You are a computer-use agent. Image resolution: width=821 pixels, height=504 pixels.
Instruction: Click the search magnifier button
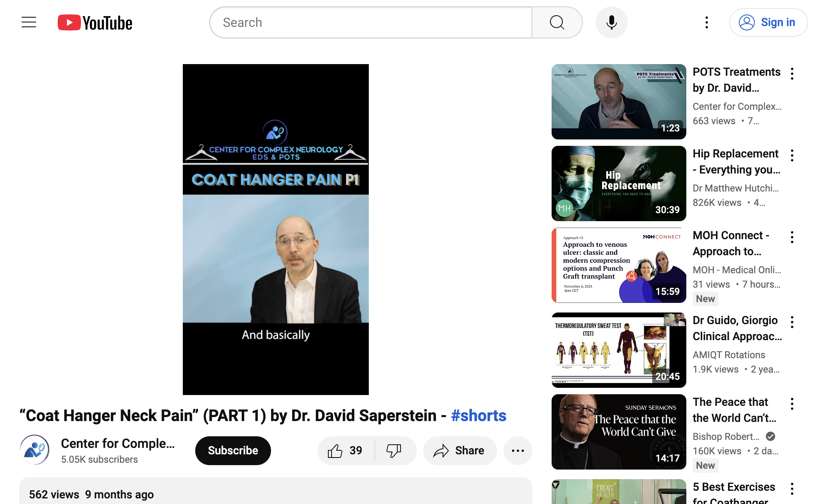pyautogui.click(x=557, y=22)
